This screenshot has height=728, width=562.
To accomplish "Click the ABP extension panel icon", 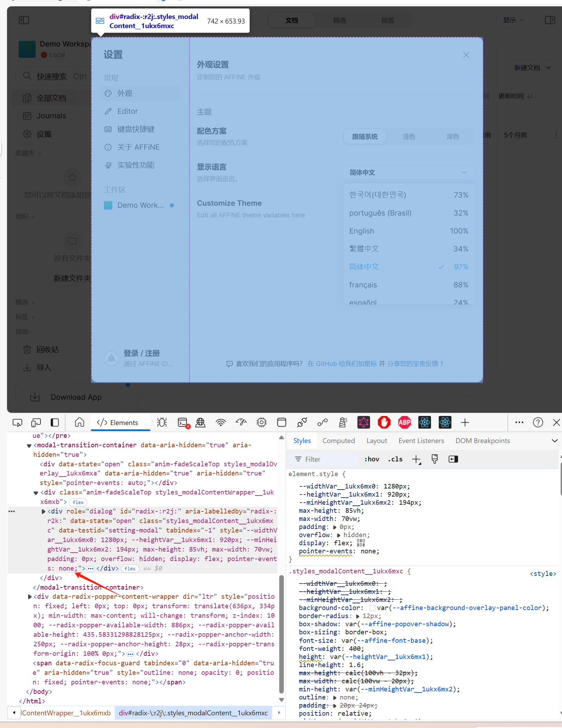I will [x=404, y=422].
